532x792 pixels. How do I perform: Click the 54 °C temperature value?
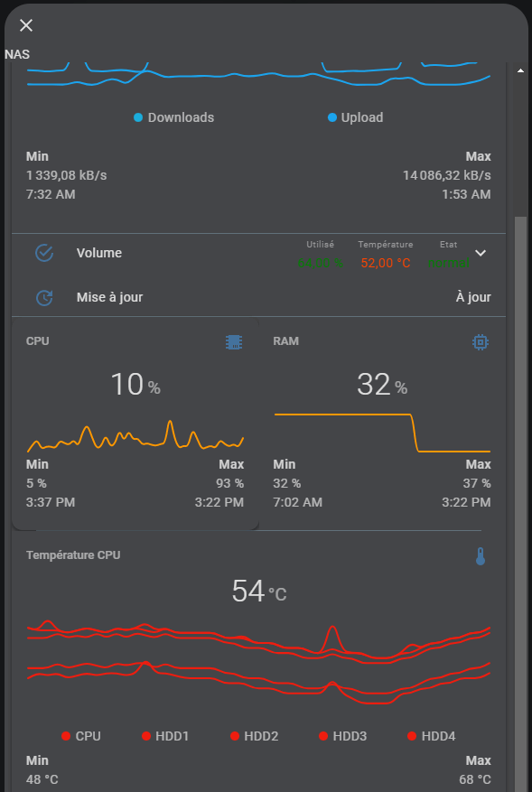coord(259,592)
